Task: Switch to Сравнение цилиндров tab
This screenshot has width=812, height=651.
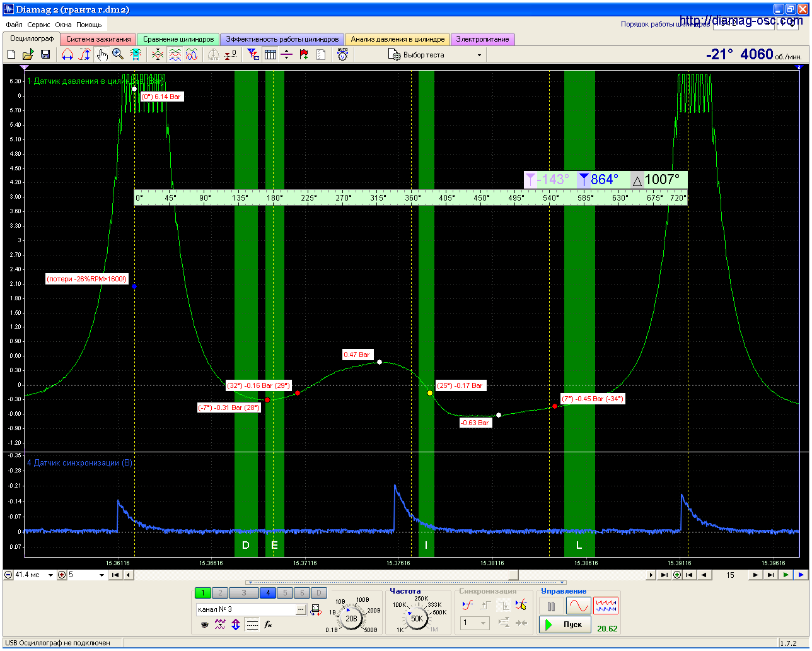Action: coord(178,39)
